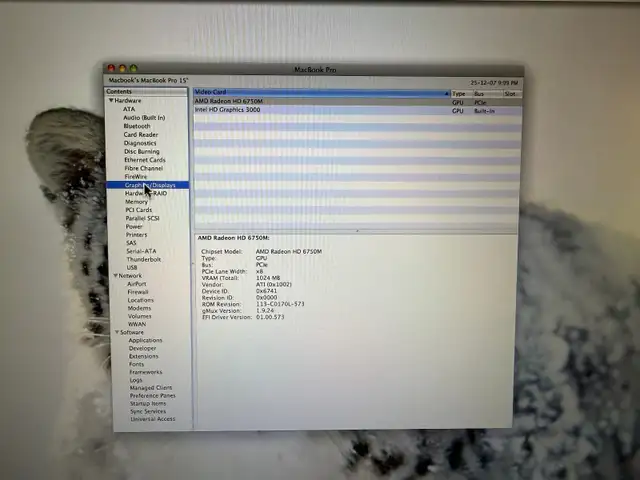
Task: Sort by the Slot column header
Action: pos(512,94)
